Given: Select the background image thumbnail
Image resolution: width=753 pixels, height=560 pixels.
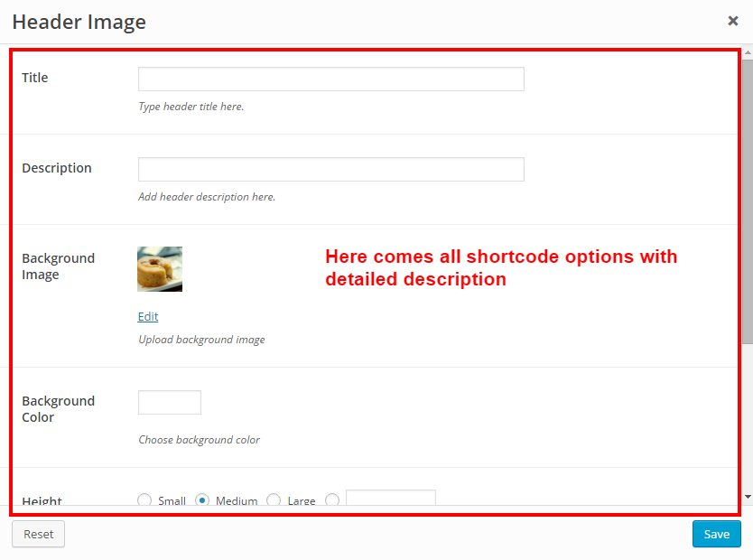Looking at the screenshot, I should (x=160, y=269).
